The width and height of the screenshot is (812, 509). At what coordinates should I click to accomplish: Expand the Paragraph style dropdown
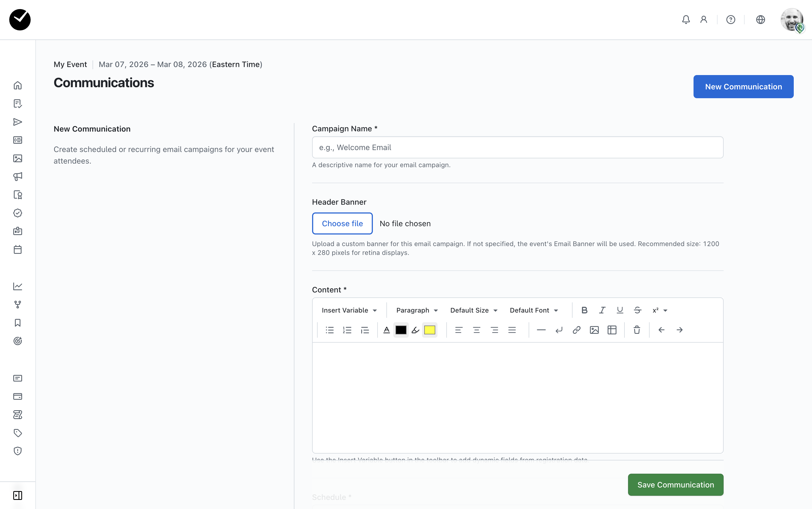pos(417,310)
